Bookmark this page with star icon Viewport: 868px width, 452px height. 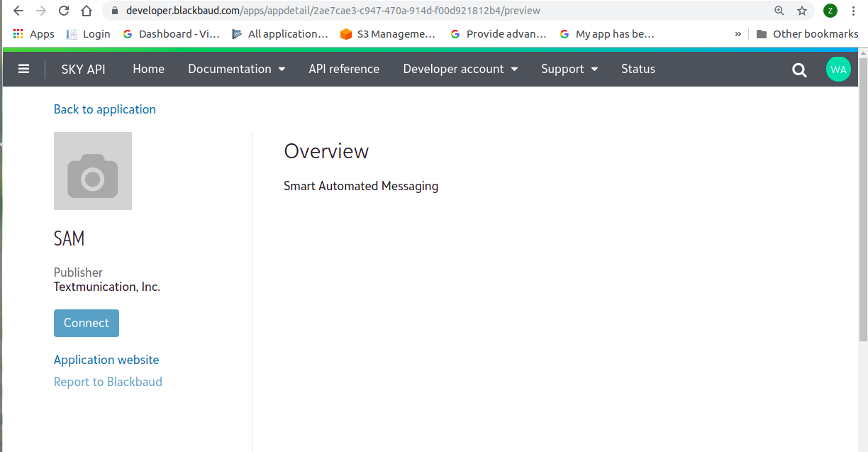(x=802, y=11)
